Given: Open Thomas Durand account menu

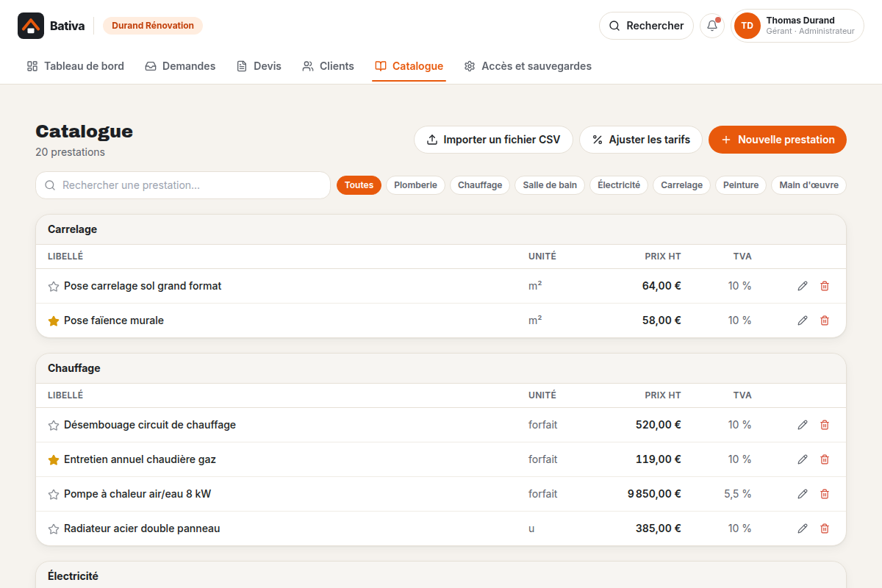Looking at the screenshot, I should coord(797,26).
